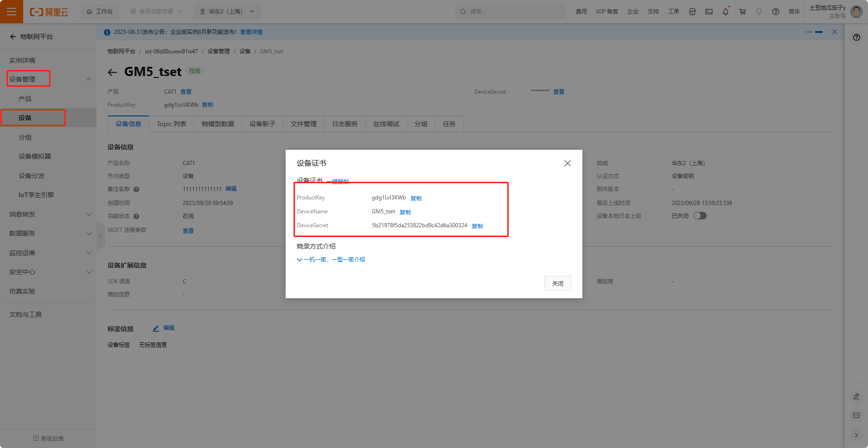Close the device certificate dialog with X
This screenshot has width=868, height=448.
pos(567,163)
